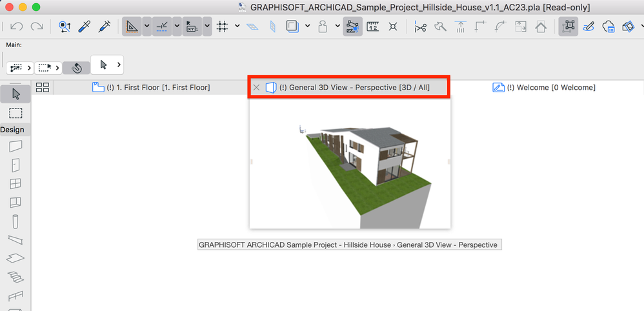
Task: Undo the last action
Action: coord(16,26)
